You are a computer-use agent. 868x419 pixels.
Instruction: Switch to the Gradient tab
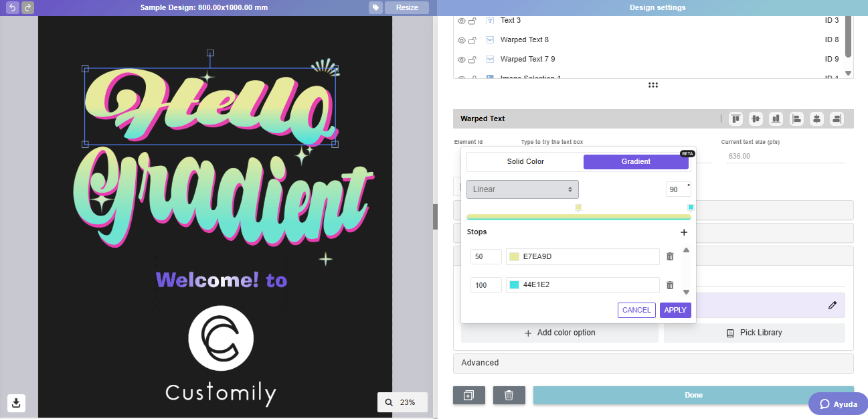coord(636,161)
